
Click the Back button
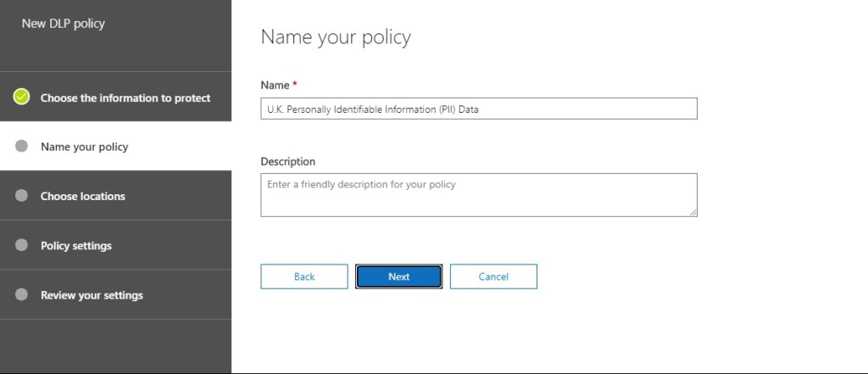pos(304,276)
